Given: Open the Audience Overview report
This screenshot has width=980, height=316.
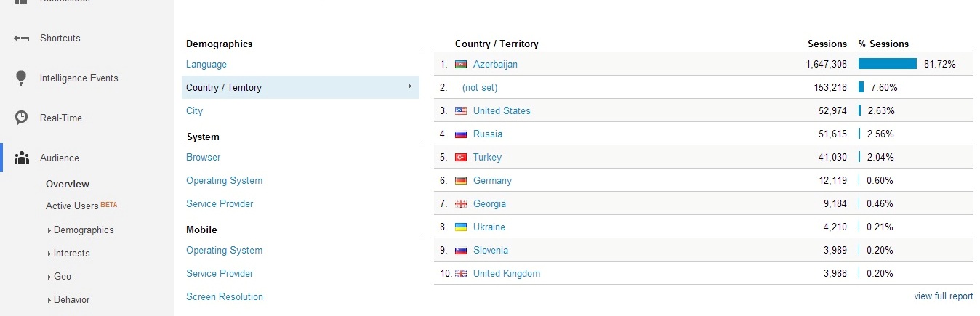Looking at the screenshot, I should [x=68, y=184].
